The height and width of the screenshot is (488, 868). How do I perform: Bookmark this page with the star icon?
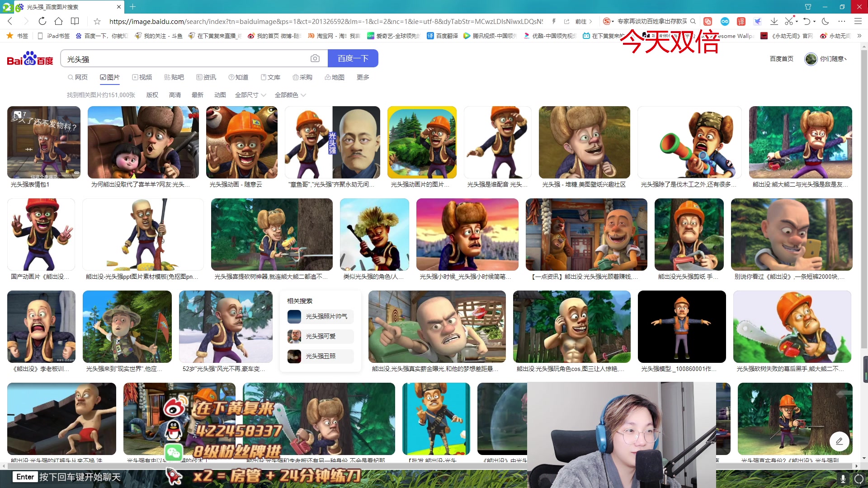pyautogui.click(x=97, y=21)
